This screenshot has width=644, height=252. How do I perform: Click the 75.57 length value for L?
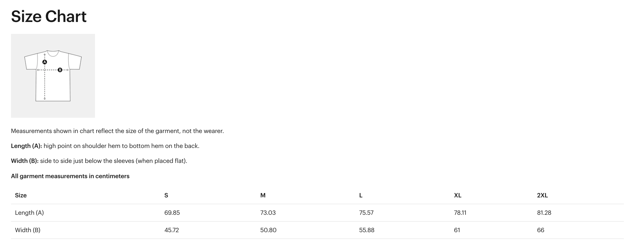[366, 213]
